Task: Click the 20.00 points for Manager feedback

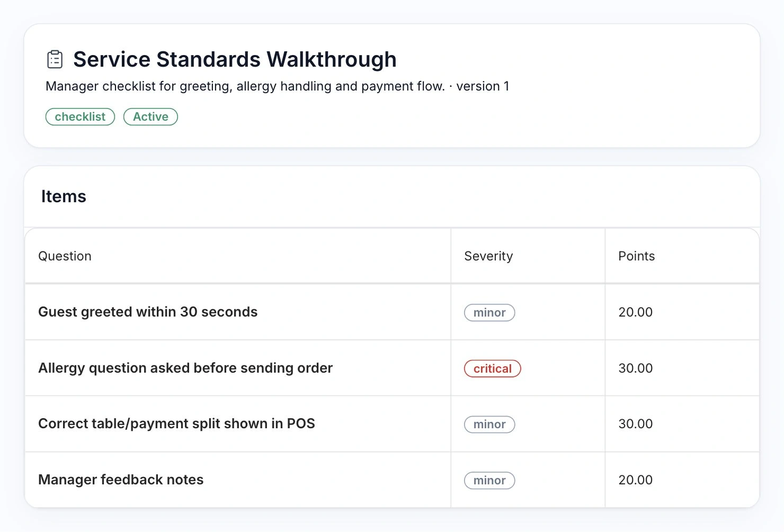Action: 635,480
